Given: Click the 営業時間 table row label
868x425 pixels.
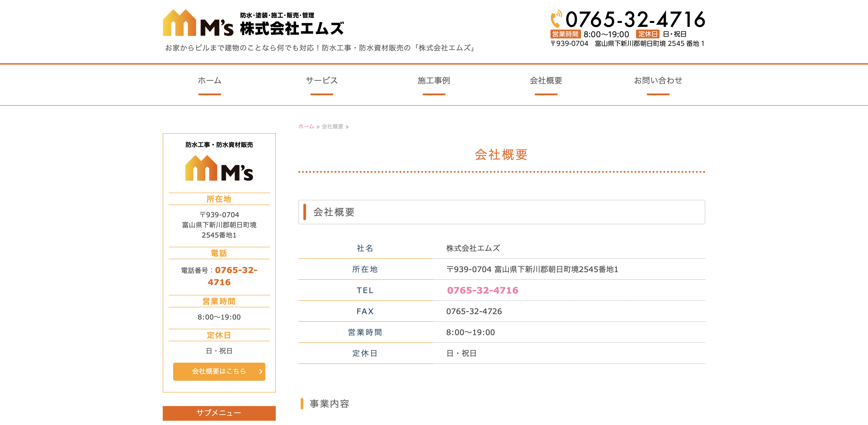Looking at the screenshot, I should coord(365,332).
